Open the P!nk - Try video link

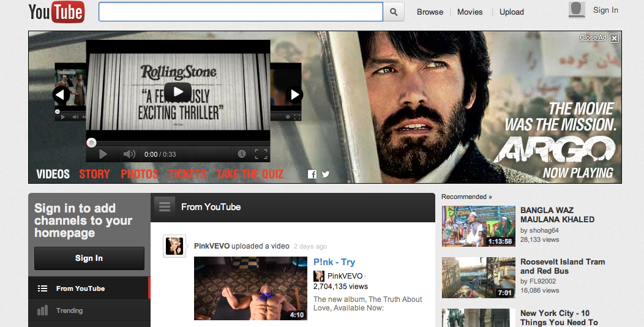point(334,262)
